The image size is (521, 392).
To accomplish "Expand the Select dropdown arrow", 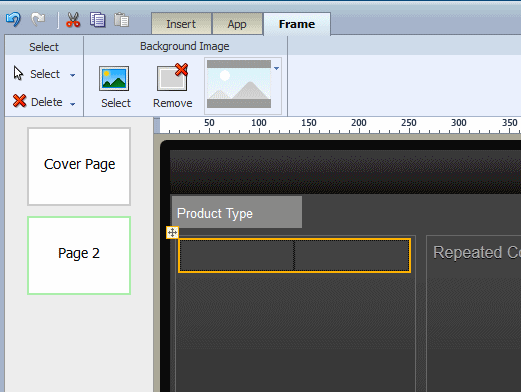I will 72,75.
